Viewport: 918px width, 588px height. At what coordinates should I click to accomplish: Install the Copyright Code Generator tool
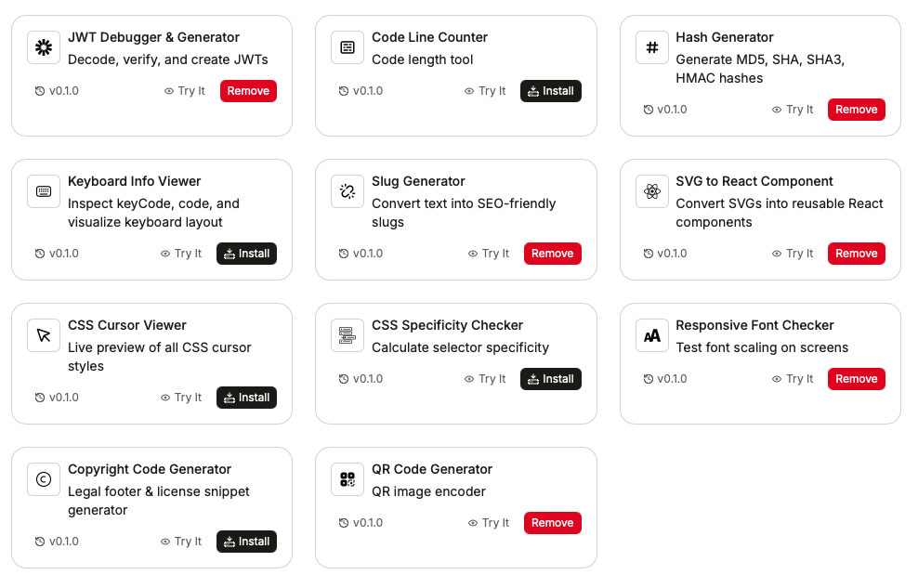click(x=246, y=542)
